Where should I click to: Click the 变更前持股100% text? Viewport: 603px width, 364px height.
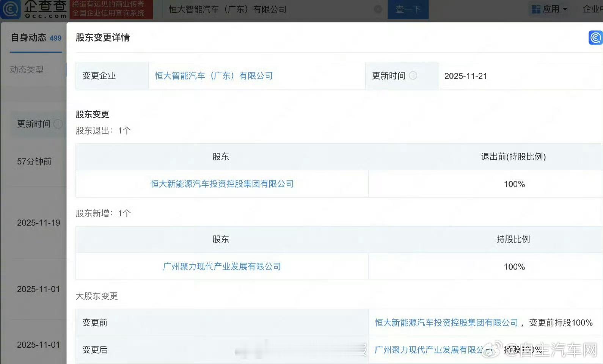561,323
